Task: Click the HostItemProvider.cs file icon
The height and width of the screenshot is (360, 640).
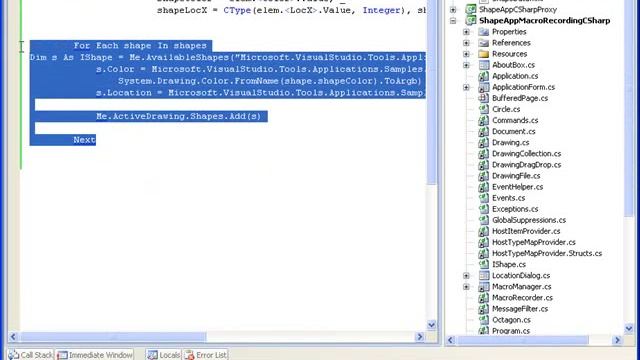Action: tap(484, 231)
